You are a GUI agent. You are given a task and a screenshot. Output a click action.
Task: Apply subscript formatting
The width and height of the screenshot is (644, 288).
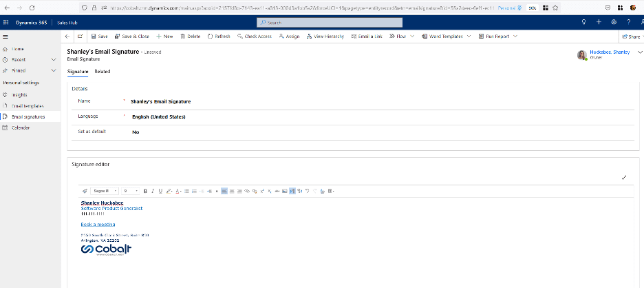[x=270, y=191]
